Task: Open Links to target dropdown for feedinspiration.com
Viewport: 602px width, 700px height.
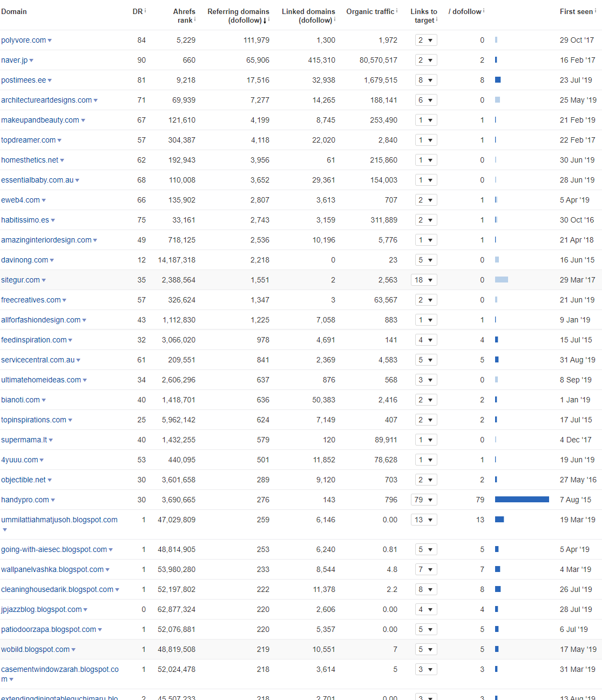Action: click(x=426, y=340)
